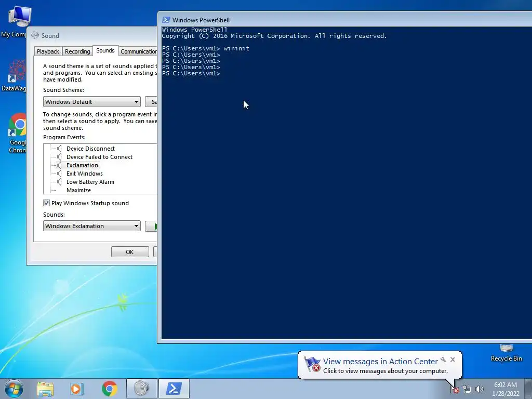Image resolution: width=532 pixels, height=399 pixels.
Task: Click the Action Center balloon flag icon
Action: [312, 364]
